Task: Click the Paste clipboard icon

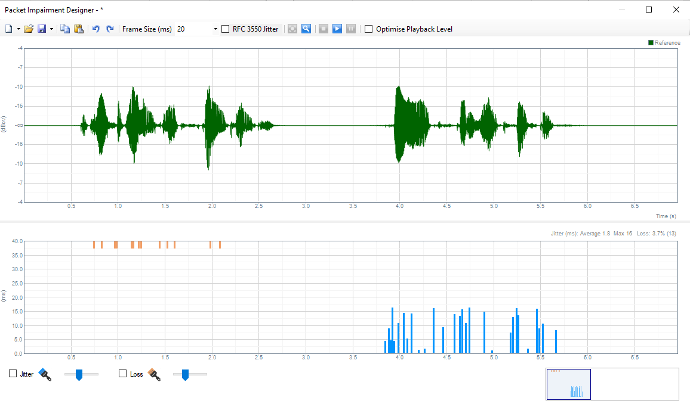Action: pyautogui.click(x=78, y=29)
